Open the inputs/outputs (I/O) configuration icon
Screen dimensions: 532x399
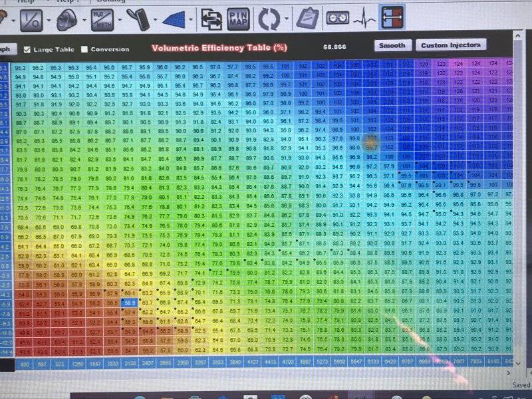[x=31, y=21]
